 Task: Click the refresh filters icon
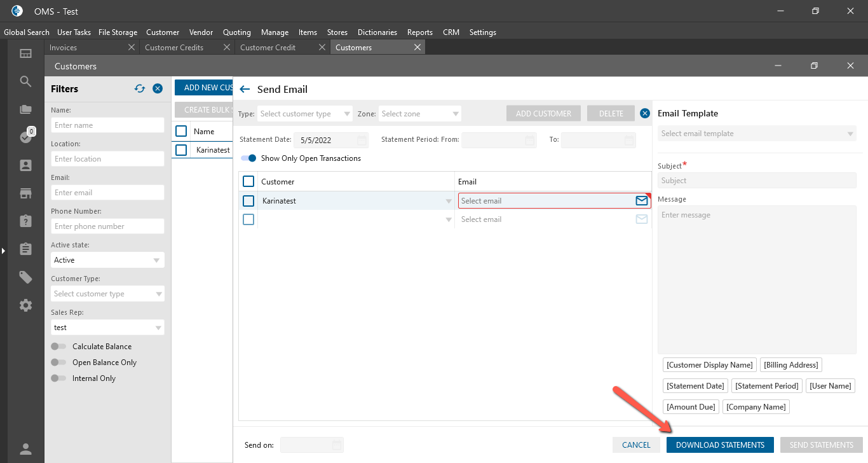pyautogui.click(x=140, y=88)
